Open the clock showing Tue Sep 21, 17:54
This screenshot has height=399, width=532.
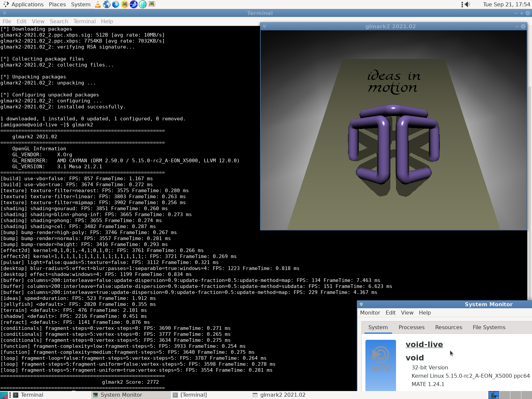(506, 4)
